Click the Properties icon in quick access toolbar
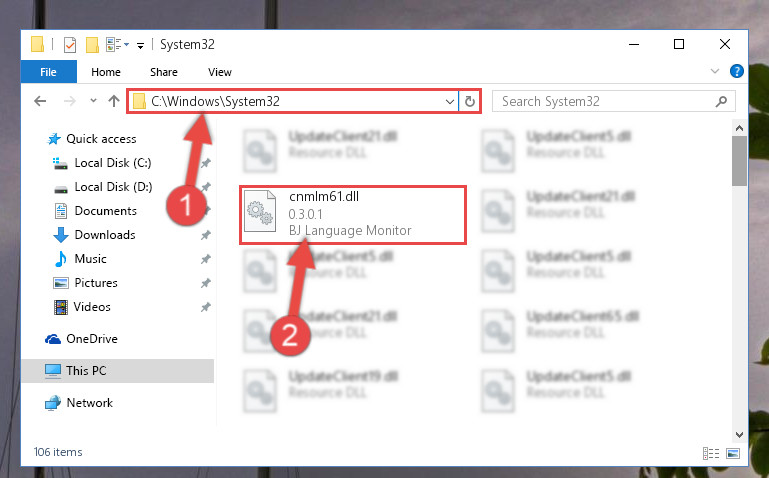This screenshot has width=769, height=478. point(70,45)
